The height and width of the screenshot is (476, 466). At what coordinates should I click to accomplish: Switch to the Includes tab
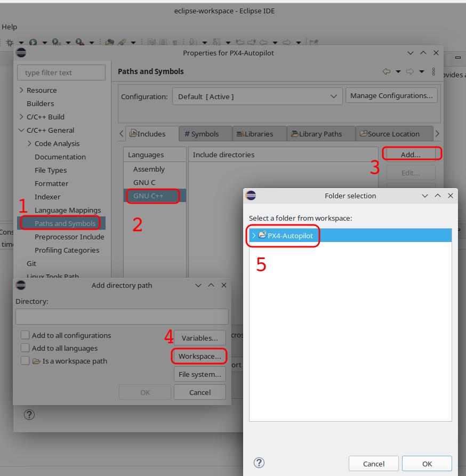tap(152, 134)
